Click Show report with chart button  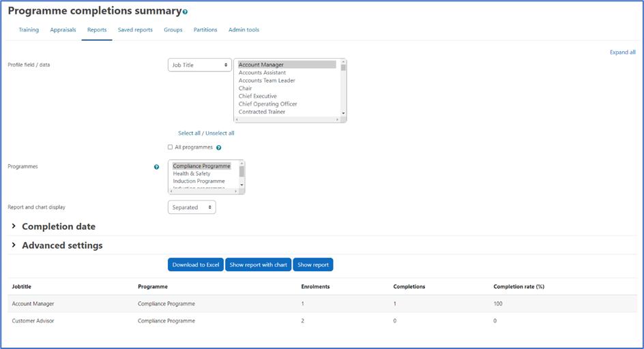259,265
